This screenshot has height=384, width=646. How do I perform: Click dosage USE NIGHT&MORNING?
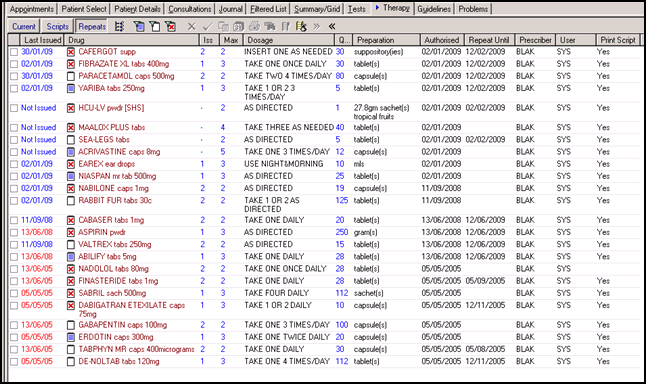(283, 164)
